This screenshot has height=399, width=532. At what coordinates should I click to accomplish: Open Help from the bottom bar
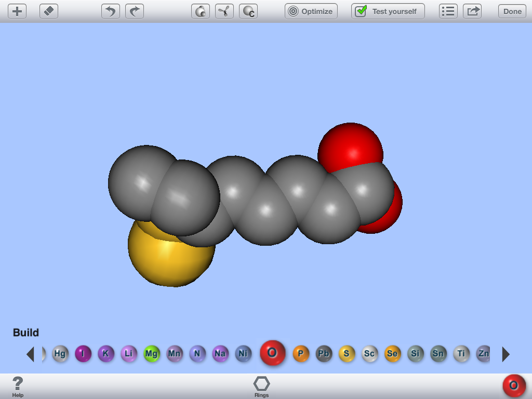[18, 387]
